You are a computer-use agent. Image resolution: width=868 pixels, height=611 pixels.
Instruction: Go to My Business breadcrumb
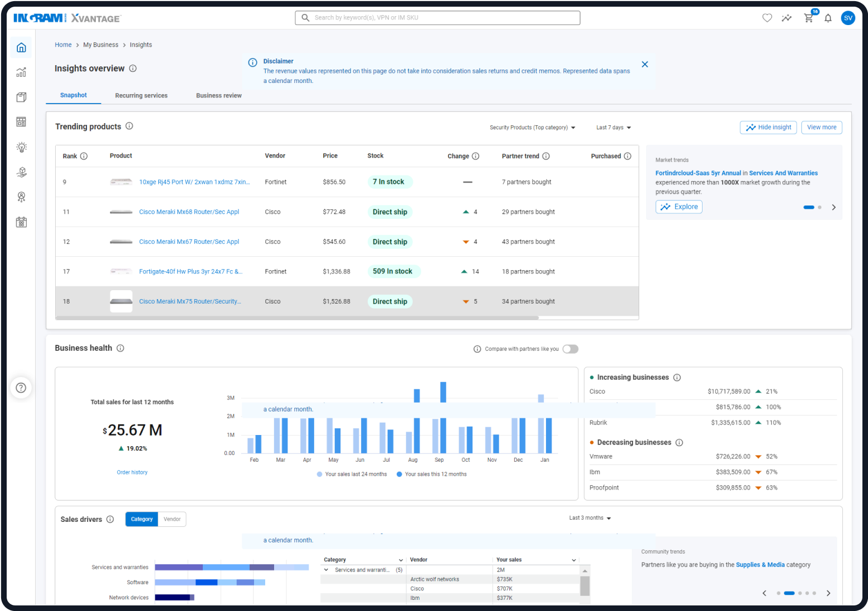(101, 45)
